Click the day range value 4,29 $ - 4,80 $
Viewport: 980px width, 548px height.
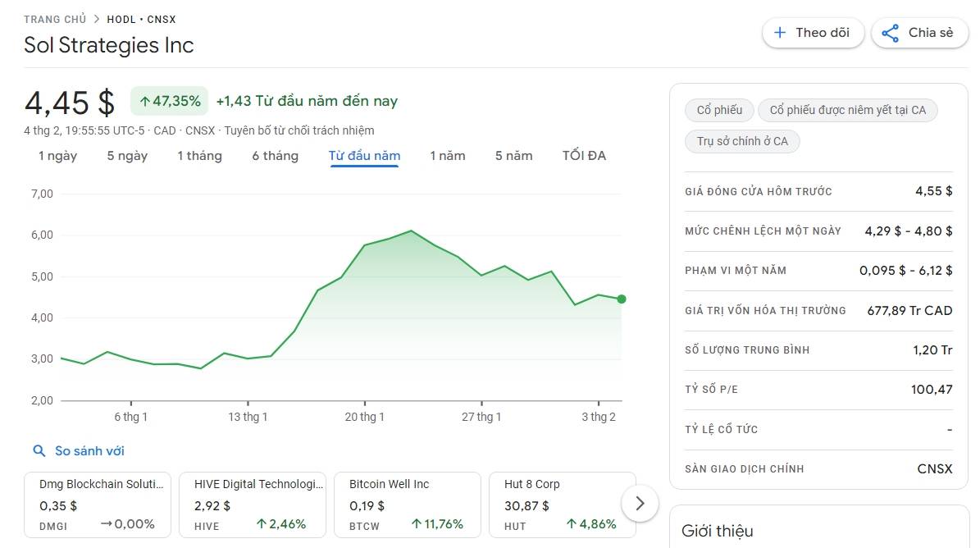click(909, 231)
